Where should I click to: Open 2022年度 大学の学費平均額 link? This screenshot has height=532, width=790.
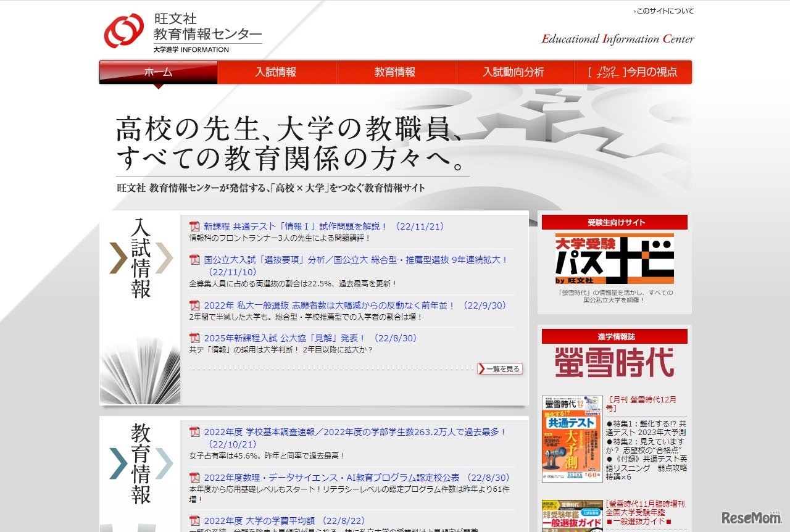[x=285, y=520]
